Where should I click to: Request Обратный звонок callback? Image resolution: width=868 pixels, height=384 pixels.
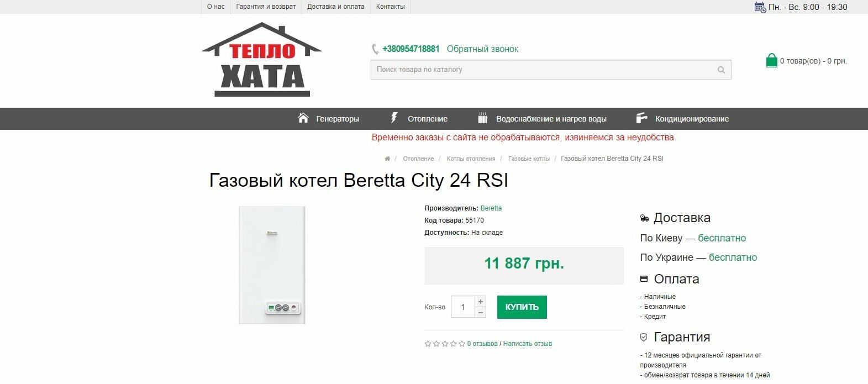pyautogui.click(x=482, y=49)
